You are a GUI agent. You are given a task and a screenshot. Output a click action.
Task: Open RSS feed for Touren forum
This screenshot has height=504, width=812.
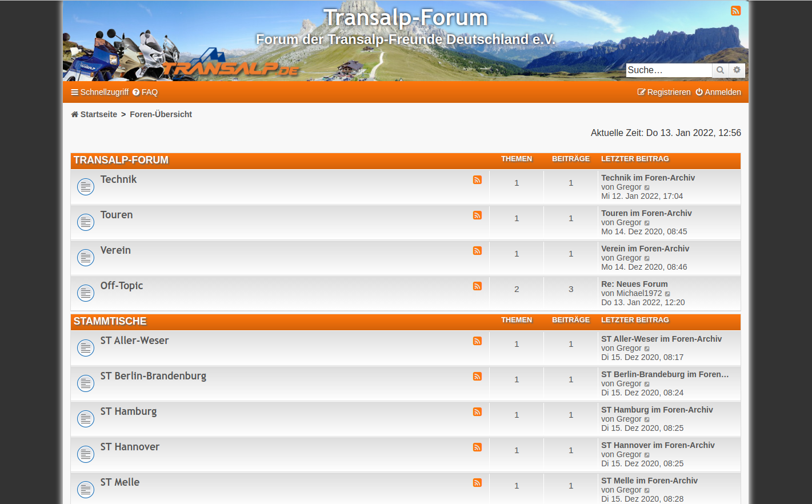tap(477, 215)
